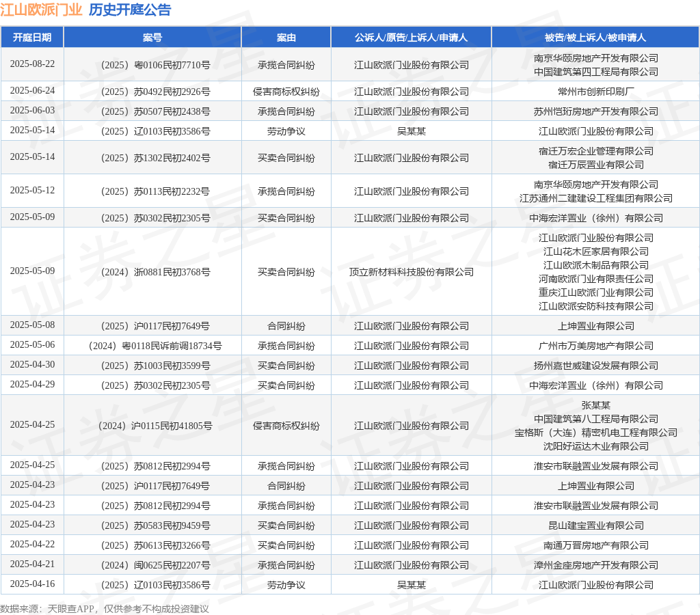Click the date 2025-04-22
This screenshot has height=615, width=700.
coord(32,544)
